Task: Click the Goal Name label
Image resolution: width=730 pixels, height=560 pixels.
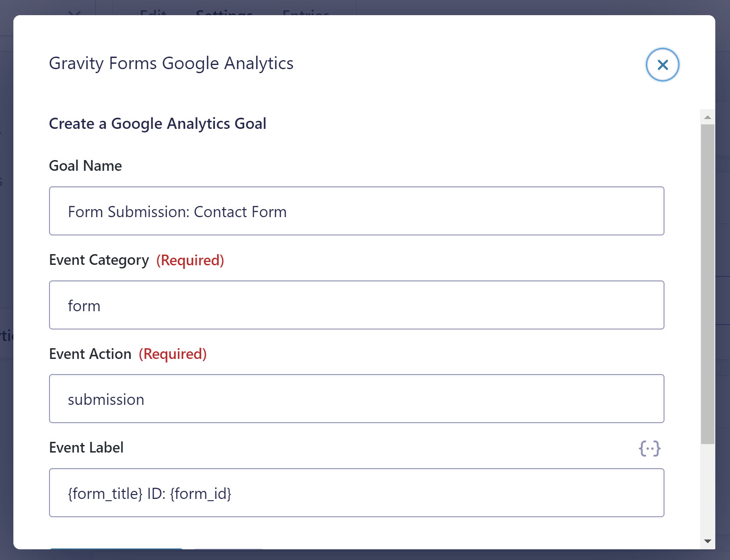Action: point(86,166)
